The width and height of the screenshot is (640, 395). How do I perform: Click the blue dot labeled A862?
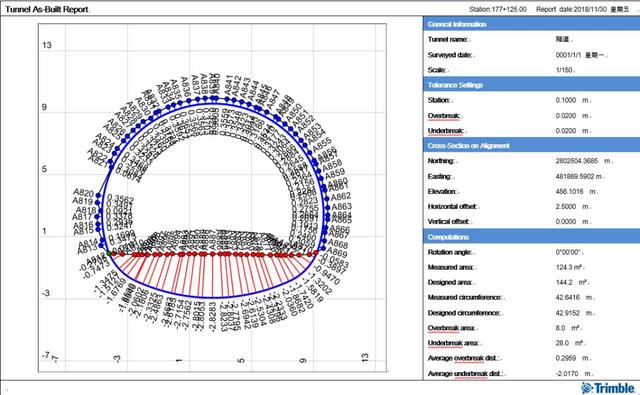(326, 198)
